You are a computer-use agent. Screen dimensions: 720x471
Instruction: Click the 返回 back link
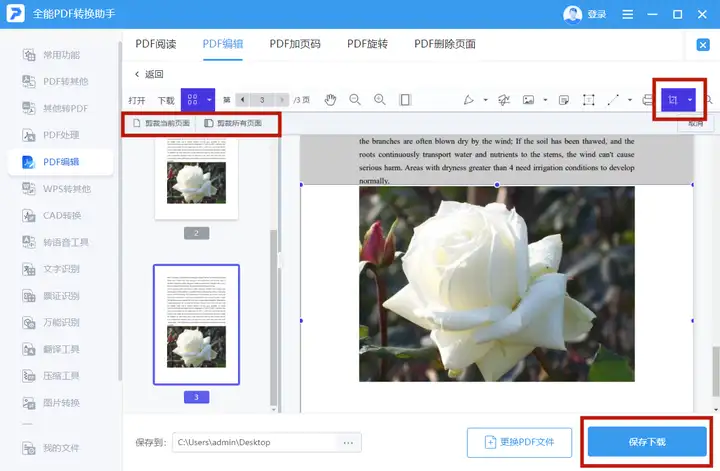[149, 74]
